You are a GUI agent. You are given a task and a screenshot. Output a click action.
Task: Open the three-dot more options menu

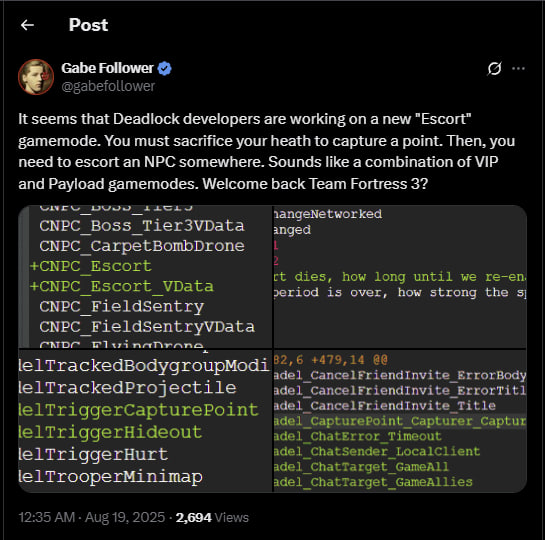point(518,68)
